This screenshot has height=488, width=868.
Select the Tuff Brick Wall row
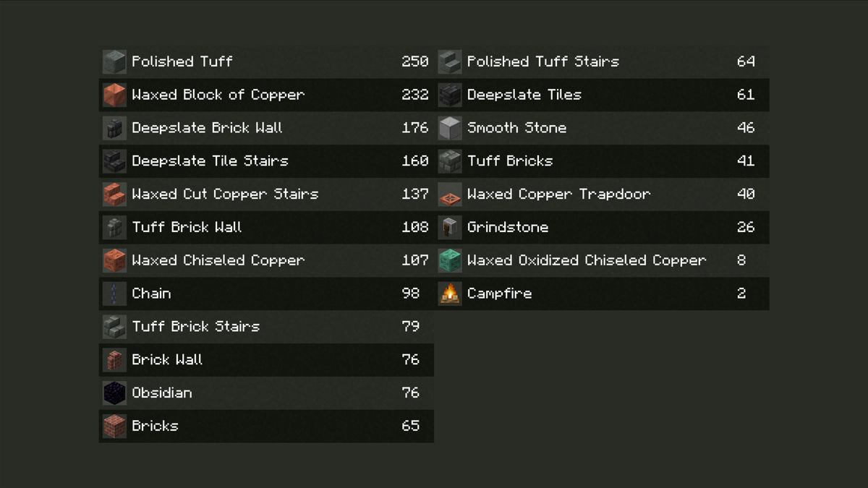[x=266, y=227]
